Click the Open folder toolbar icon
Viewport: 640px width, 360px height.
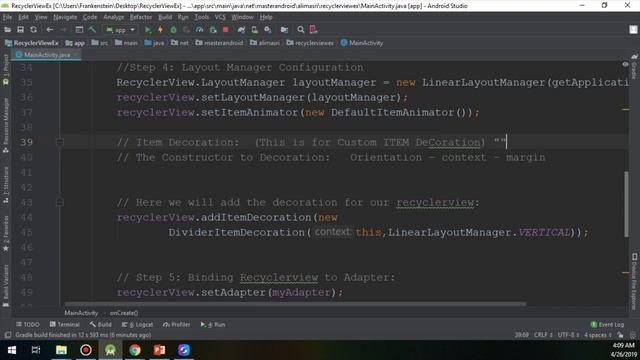[x=7, y=30]
